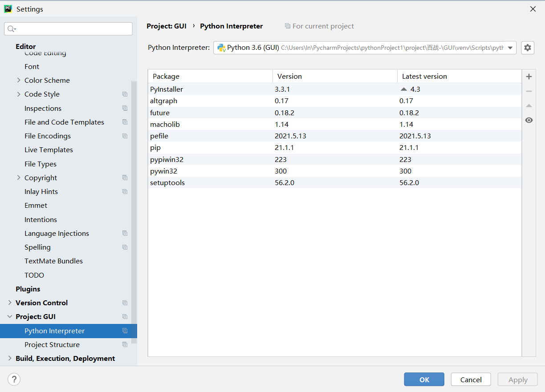Click the search magnifier icon

pos(12,29)
